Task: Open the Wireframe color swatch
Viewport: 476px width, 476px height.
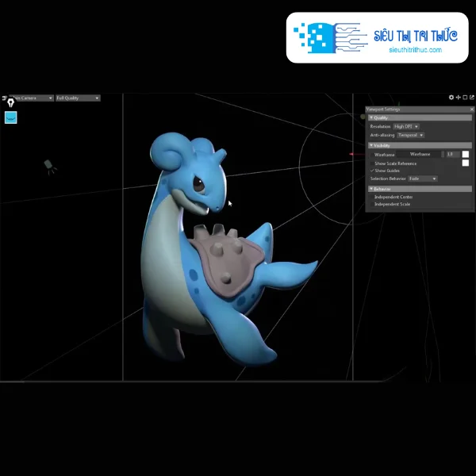Action: coord(465,154)
